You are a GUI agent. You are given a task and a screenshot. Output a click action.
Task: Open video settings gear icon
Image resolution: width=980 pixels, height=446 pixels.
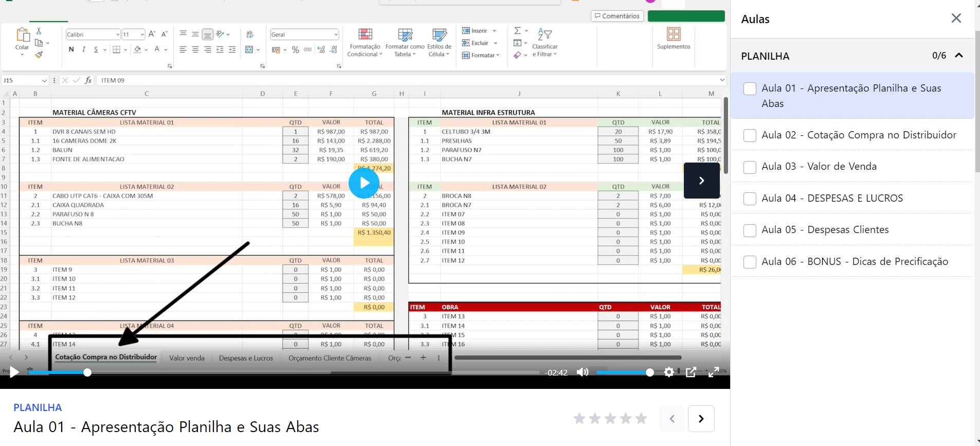(x=669, y=372)
